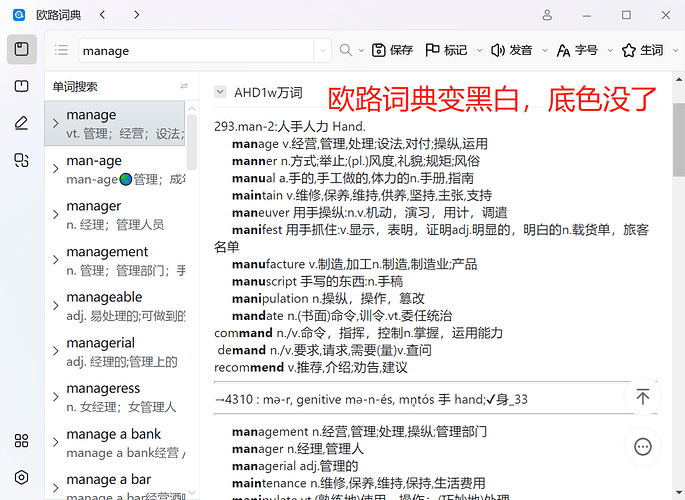Open the search options dropdown arrow
This screenshot has height=500, width=685.
(x=361, y=51)
